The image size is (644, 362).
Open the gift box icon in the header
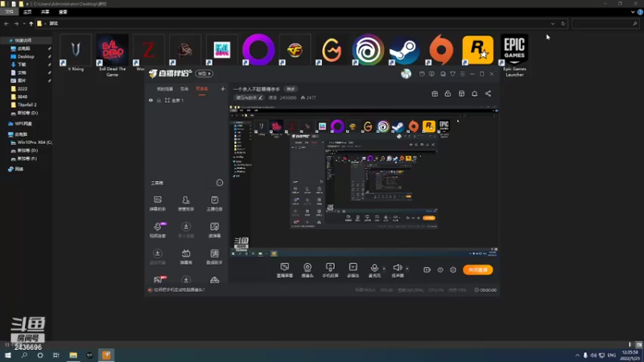tap(435, 93)
